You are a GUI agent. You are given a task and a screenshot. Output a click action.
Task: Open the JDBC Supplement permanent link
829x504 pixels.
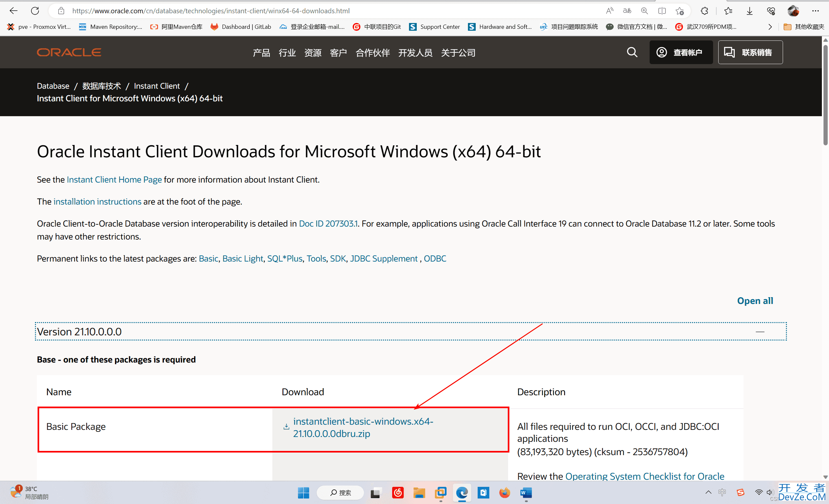pyautogui.click(x=383, y=259)
